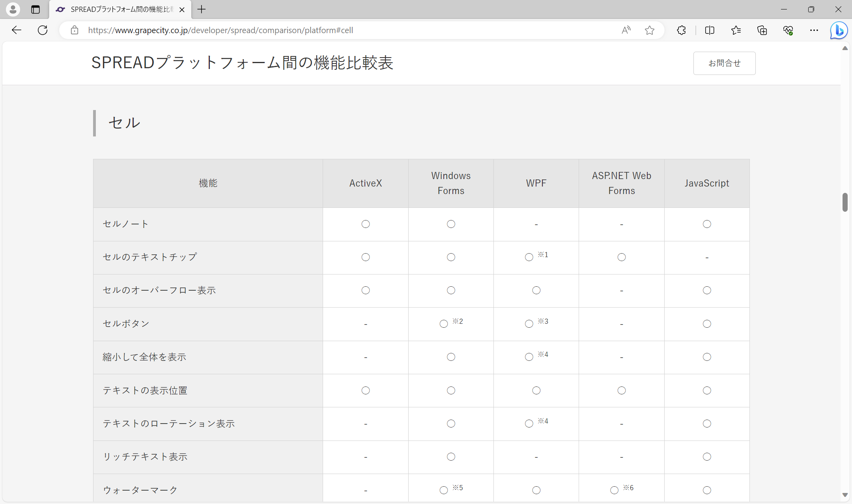Click scrollbar up arrow
852x504 pixels.
(845, 48)
